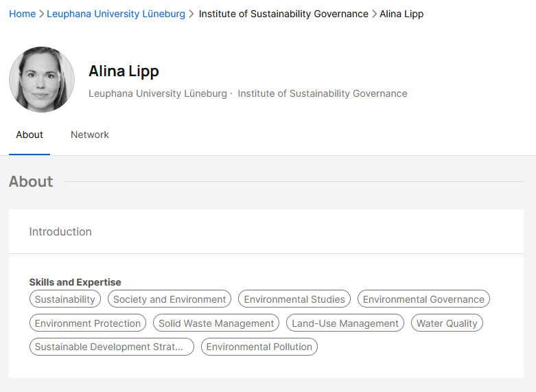Click the Water Quality skill tag
536x392 pixels.
click(447, 323)
